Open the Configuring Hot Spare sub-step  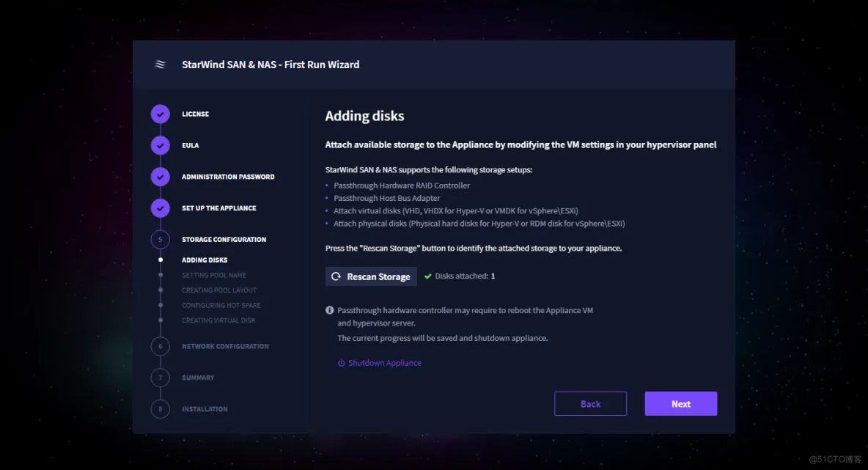(221, 306)
